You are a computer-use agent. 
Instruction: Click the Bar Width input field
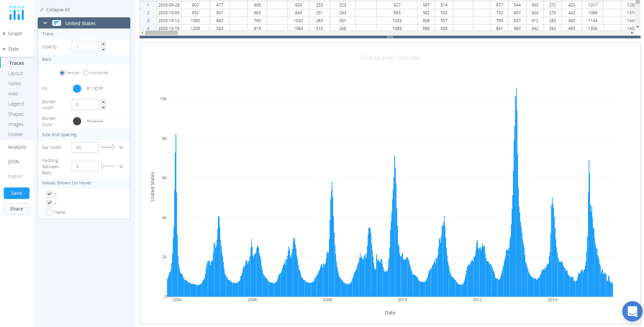85,147
